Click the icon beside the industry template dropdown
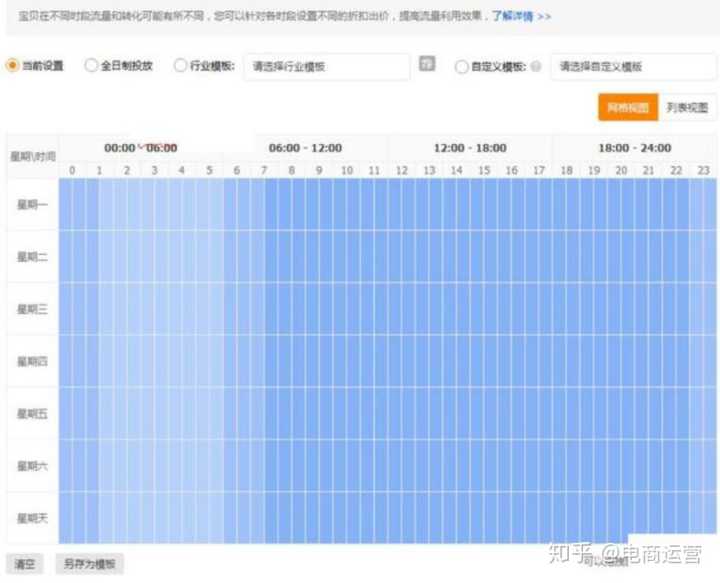This screenshot has height=583, width=720. [x=427, y=65]
